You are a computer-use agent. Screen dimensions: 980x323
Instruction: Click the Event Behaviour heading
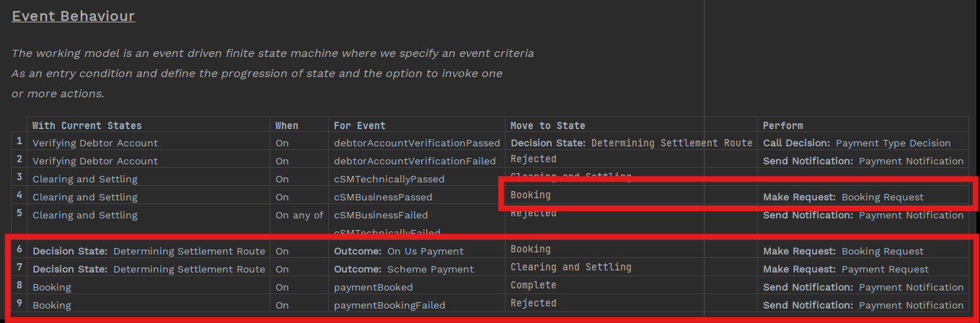(73, 16)
